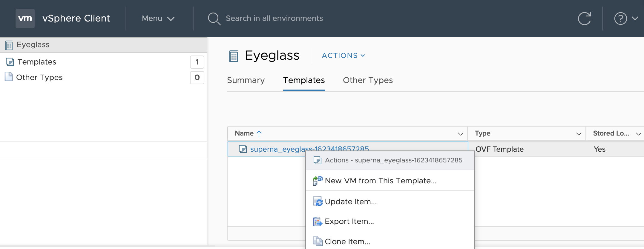644x249 pixels.
Task: Click the Yes stored locally cell
Action: coord(599,149)
